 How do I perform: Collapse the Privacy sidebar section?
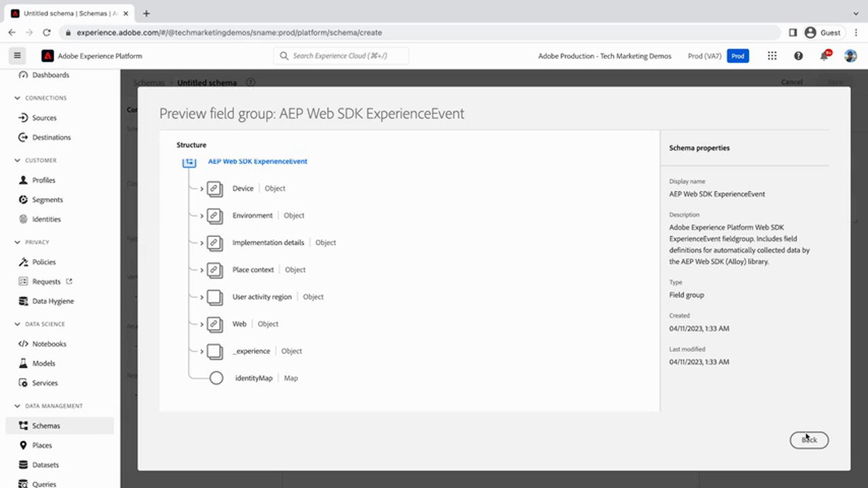[18, 242]
